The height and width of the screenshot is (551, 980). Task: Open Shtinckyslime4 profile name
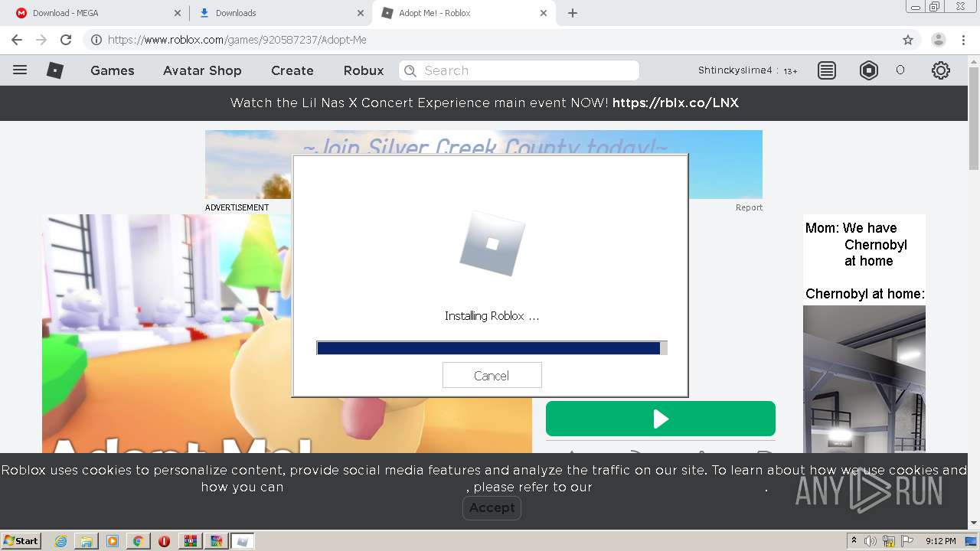pyautogui.click(x=735, y=70)
